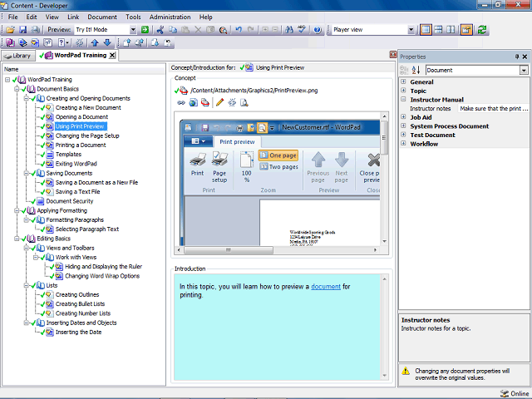
Task: Click the Undo arrow icon
Action: [x=239, y=30]
